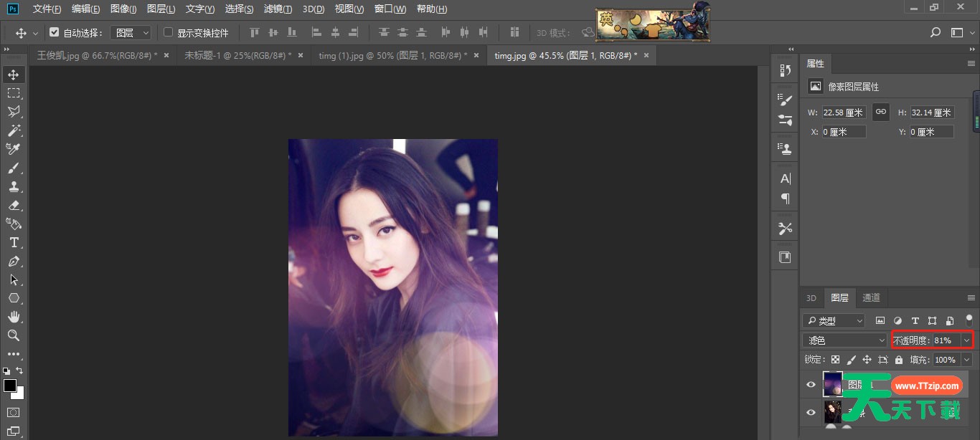Viewport: 980px width, 440px height.
Task: Uncheck the 自动选择 checkbox
Action: click(x=54, y=32)
